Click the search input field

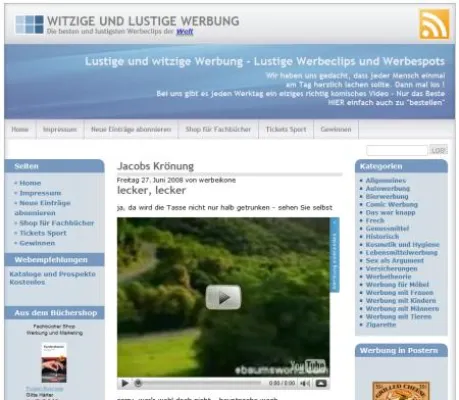tap(397, 150)
